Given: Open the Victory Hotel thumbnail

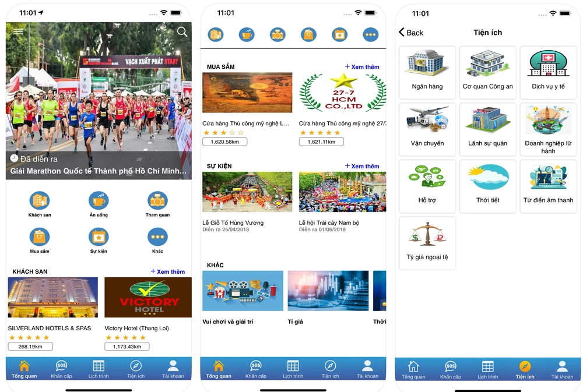Looking at the screenshot, I should click(x=147, y=297).
